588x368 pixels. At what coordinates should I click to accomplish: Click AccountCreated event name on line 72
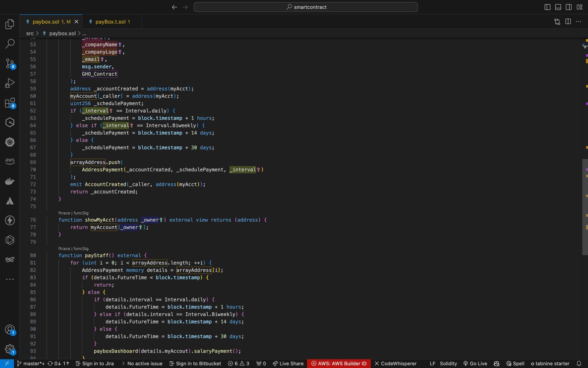click(105, 184)
